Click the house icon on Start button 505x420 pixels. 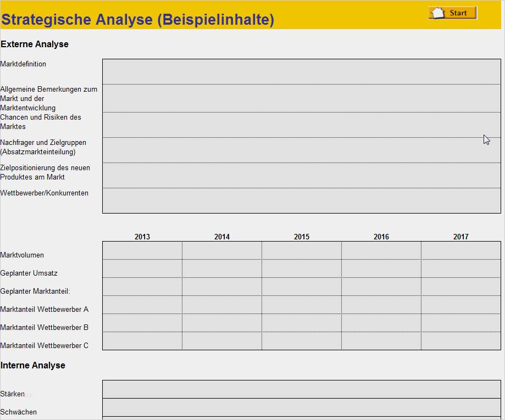(x=438, y=13)
